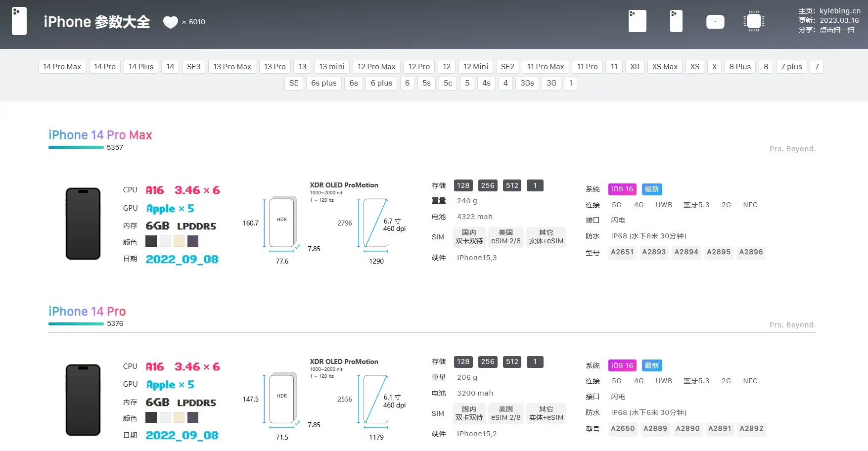This screenshot has width=868, height=451.
Task: Open the iPad icon in header
Action: point(637,21)
